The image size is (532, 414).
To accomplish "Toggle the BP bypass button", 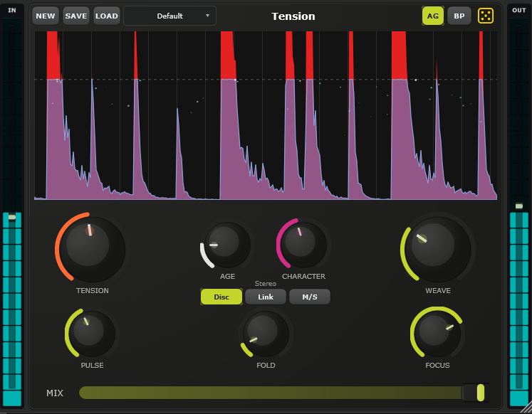I will (459, 16).
